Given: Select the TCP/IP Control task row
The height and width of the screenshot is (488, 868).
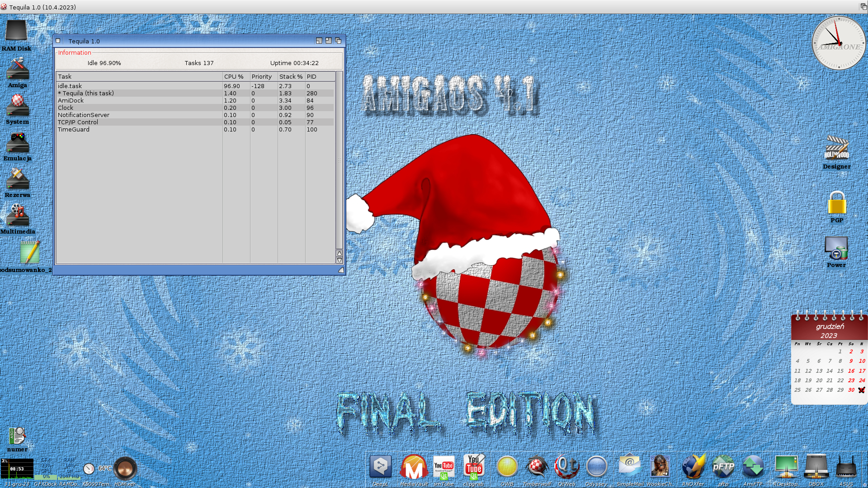Looking at the screenshot, I should click(x=195, y=122).
